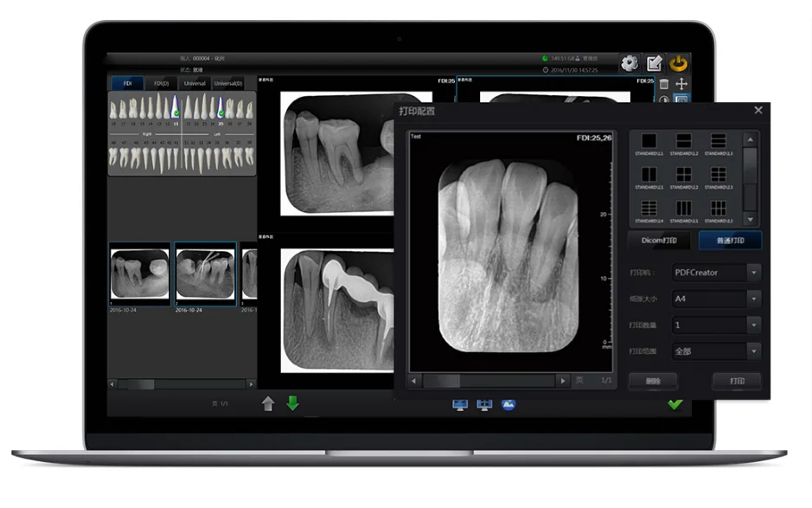Select the four-arrow move tool
This screenshot has width=812, height=508.
point(681,84)
